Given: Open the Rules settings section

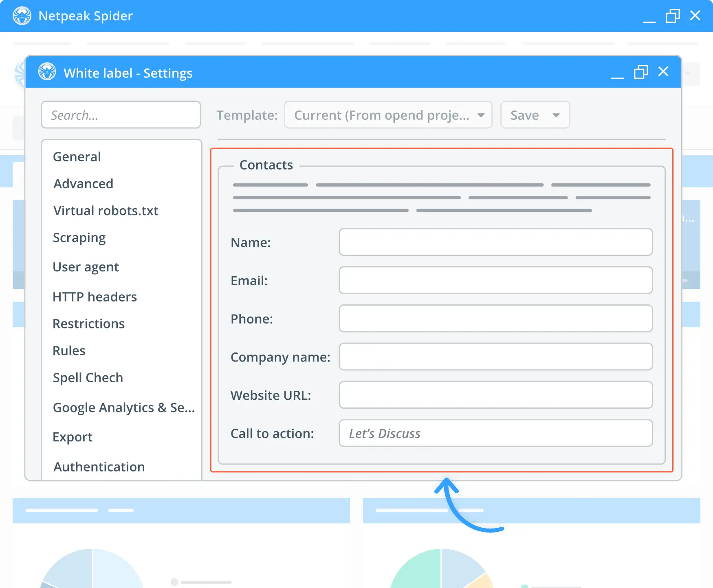Looking at the screenshot, I should coord(69,350).
